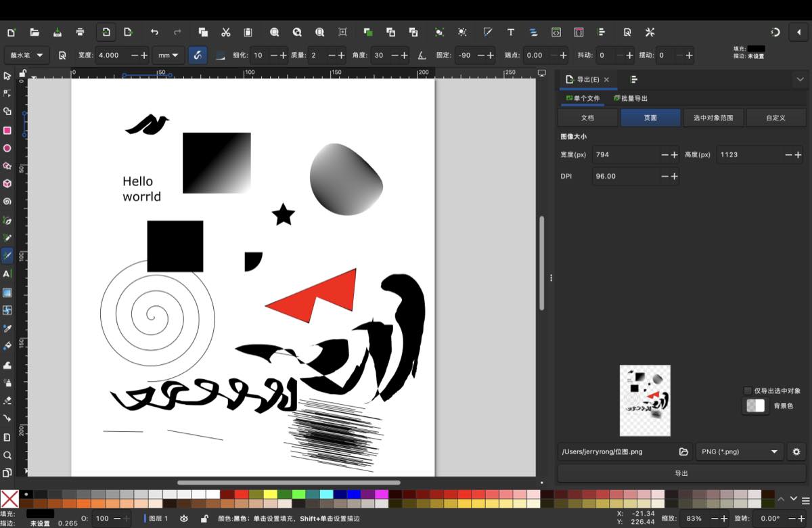This screenshot has height=528, width=812.
Task: Select the Ellipse tool
Action: (7, 148)
